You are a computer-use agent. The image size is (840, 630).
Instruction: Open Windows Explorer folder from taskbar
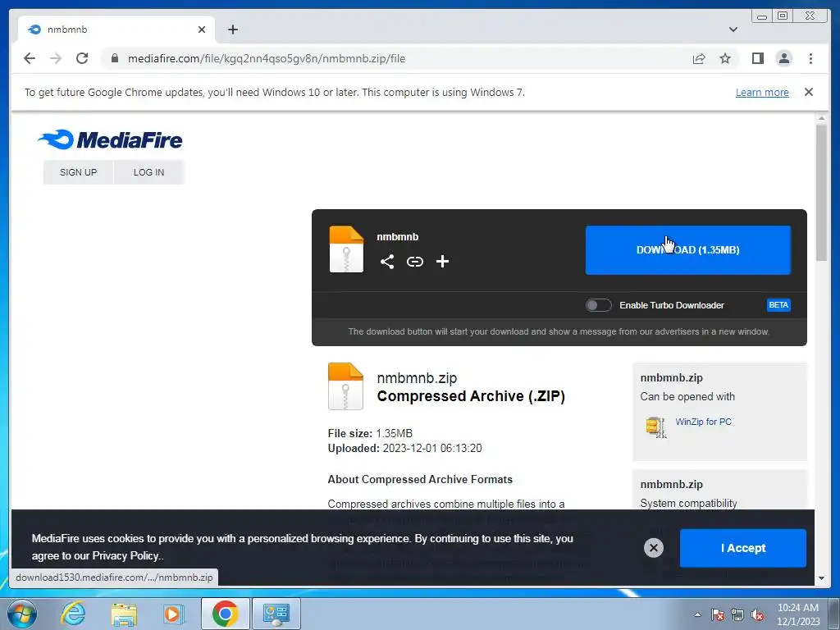click(124, 614)
